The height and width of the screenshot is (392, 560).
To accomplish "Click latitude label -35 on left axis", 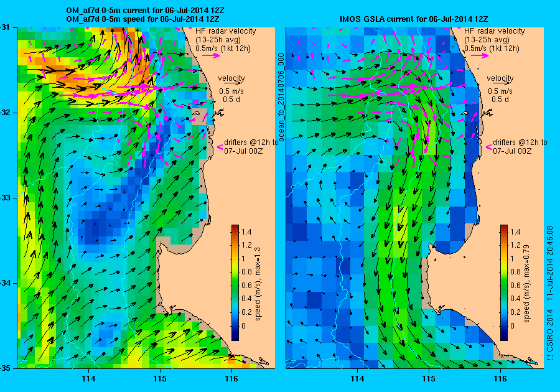I will 5,368.
